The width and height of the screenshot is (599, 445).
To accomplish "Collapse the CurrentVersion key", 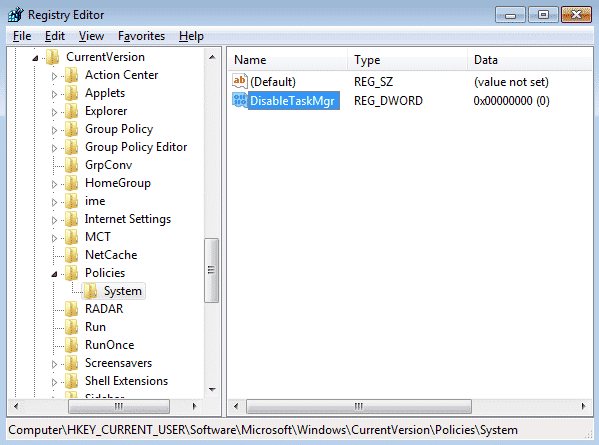I will coord(36,58).
